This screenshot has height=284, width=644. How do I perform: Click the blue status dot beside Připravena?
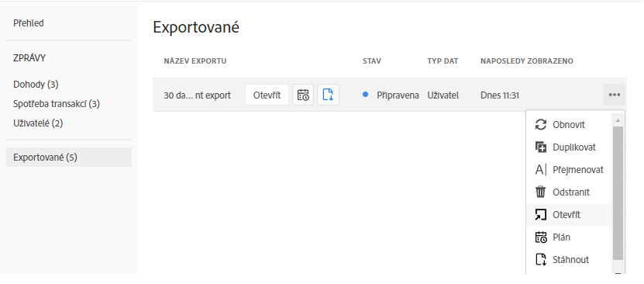365,95
